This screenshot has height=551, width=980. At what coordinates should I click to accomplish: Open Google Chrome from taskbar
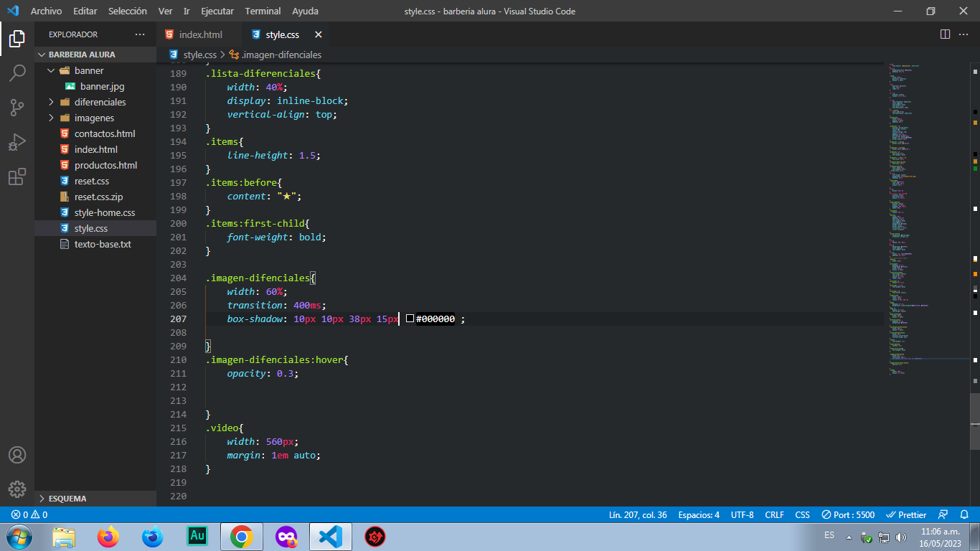[242, 537]
